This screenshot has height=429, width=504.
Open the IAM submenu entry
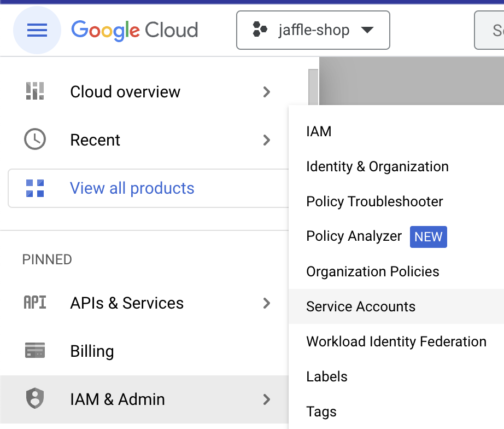319,131
